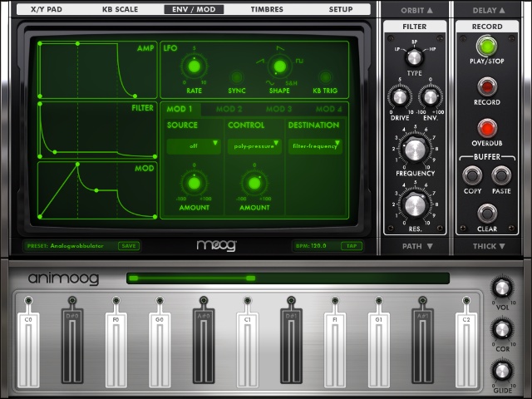This screenshot has width=532, height=399.
Task: Toggle the Overdub button
Action: coord(487,128)
